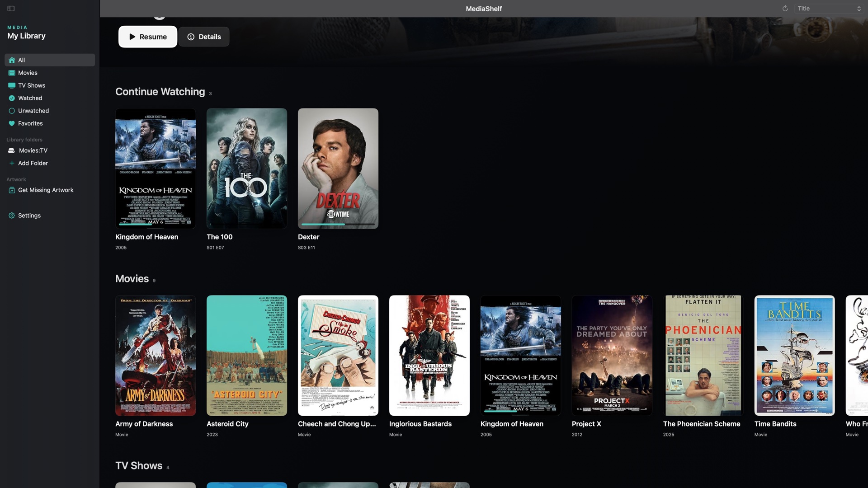Open the TV Shows section
This screenshot has width=868, height=488.
(50, 85)
